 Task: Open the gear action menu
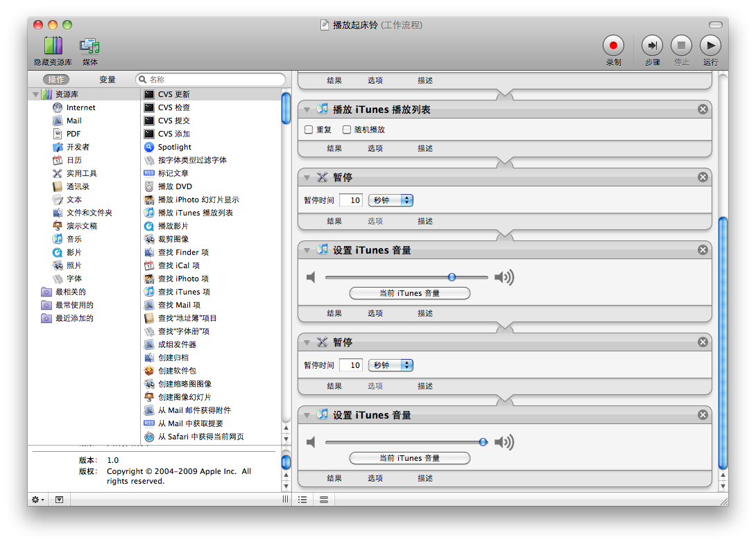pyautogui.click(x=38, y=500)
